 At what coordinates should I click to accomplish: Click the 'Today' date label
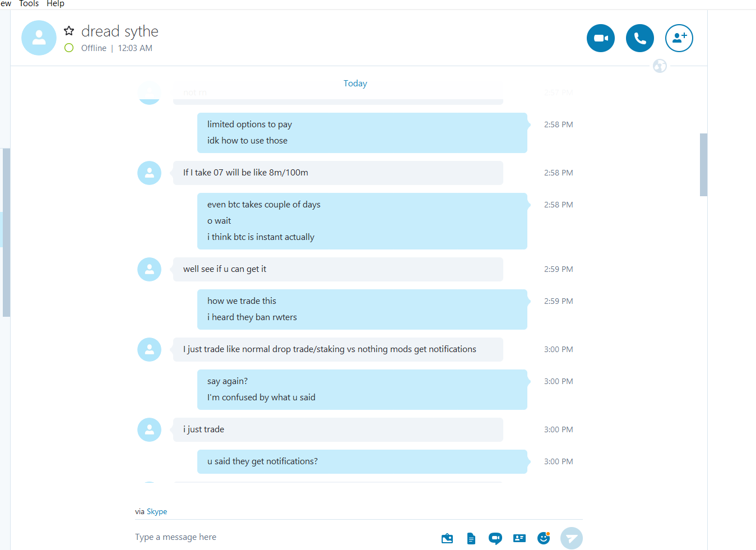[355, 84]
